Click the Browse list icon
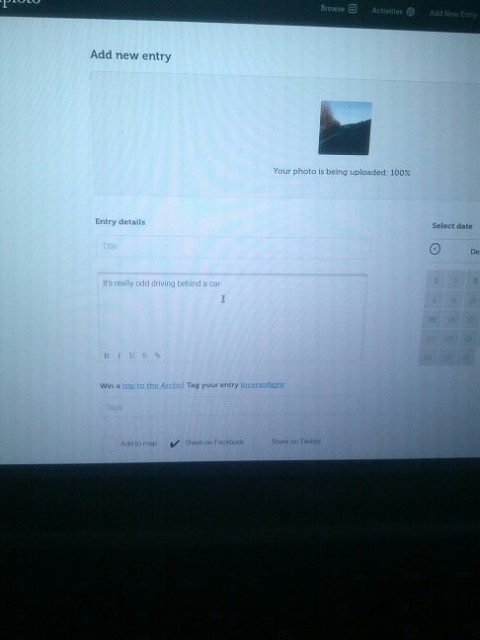Screen dimensions: 480x640 (353, 9)
